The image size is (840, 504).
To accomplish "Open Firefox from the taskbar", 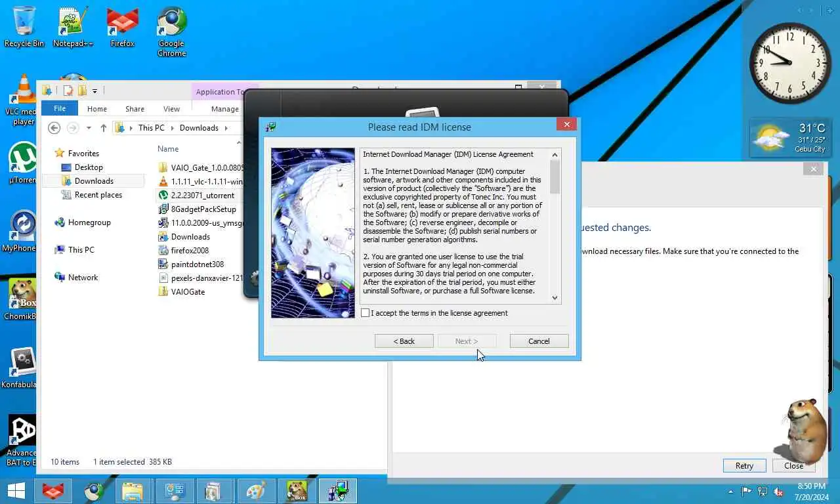I will point(54,491).
